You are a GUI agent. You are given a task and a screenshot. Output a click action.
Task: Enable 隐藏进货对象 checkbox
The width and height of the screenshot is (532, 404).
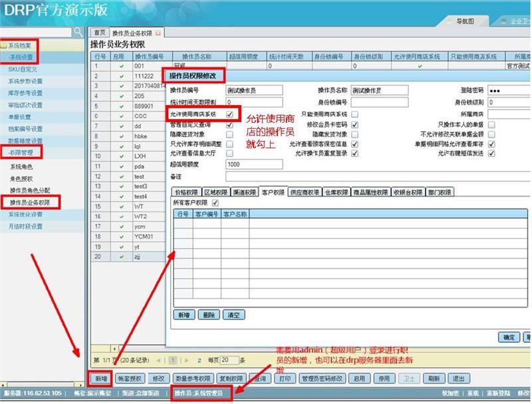click(229, 134)
